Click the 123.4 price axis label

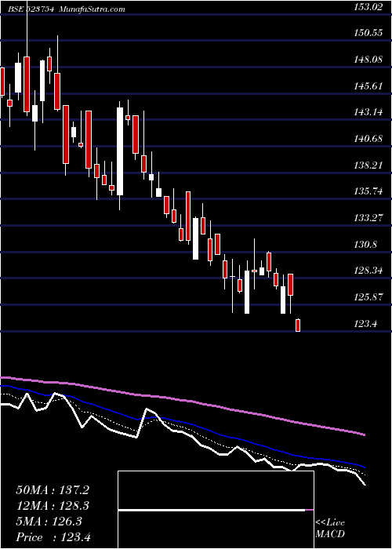pos(364,323)
